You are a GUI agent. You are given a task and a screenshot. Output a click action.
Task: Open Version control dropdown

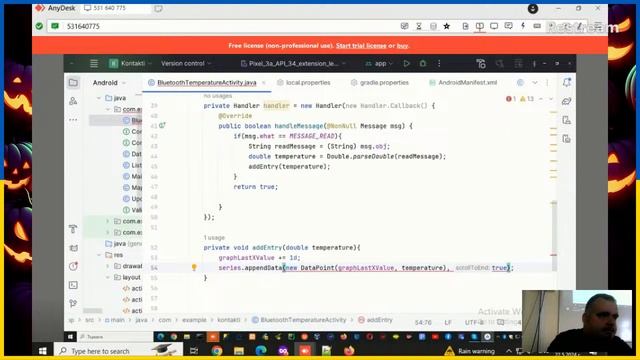click(x=186, y=63)
